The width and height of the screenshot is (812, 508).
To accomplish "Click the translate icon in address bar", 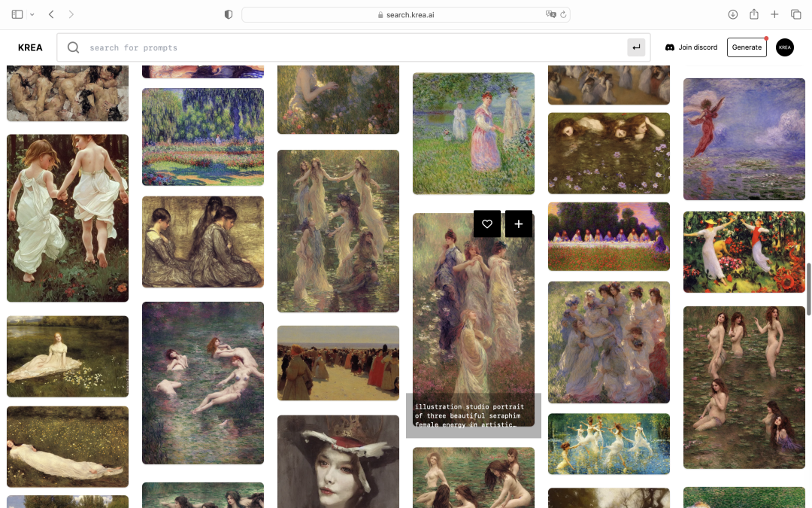I will tap(550, 14).
